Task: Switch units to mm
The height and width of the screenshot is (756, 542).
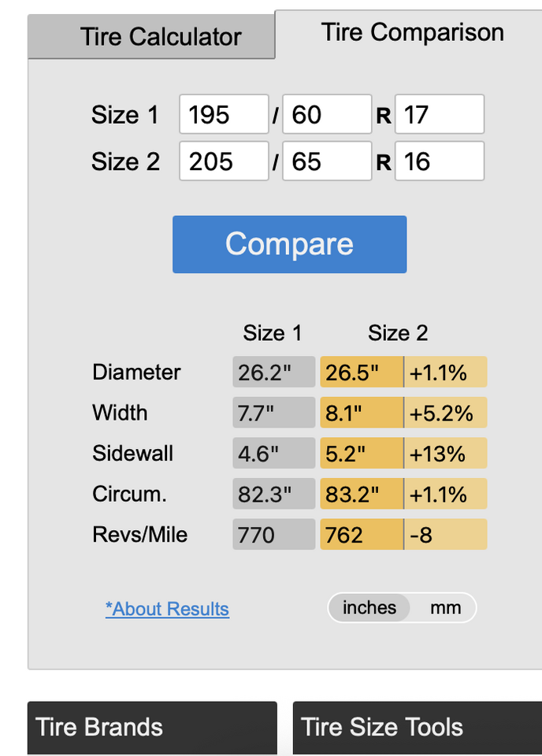Action: click(445, 608)
